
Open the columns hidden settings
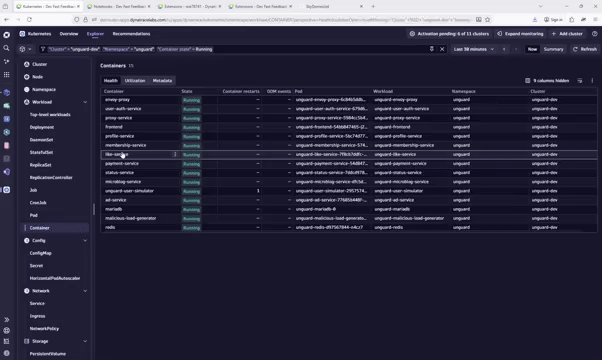[x=547, y=81]
